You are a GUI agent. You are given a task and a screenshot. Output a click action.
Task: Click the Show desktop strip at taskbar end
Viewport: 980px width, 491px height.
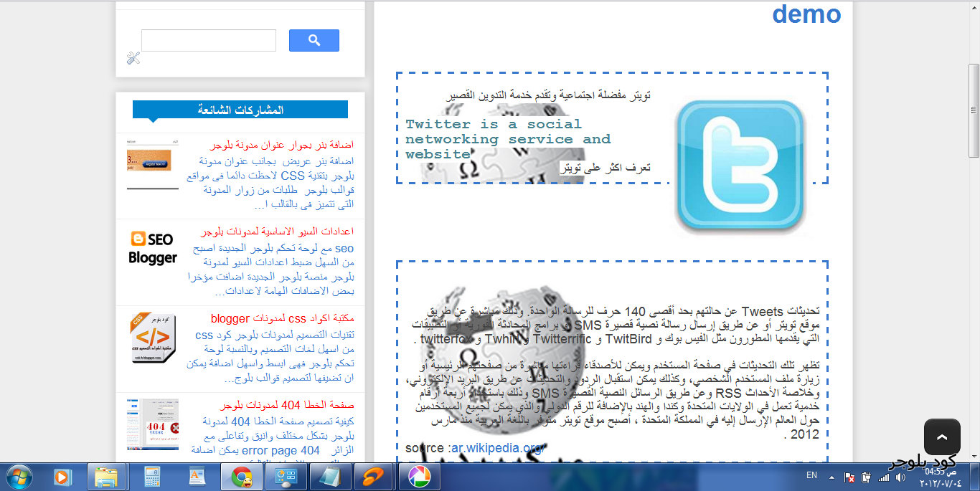(x=974, y=477)
